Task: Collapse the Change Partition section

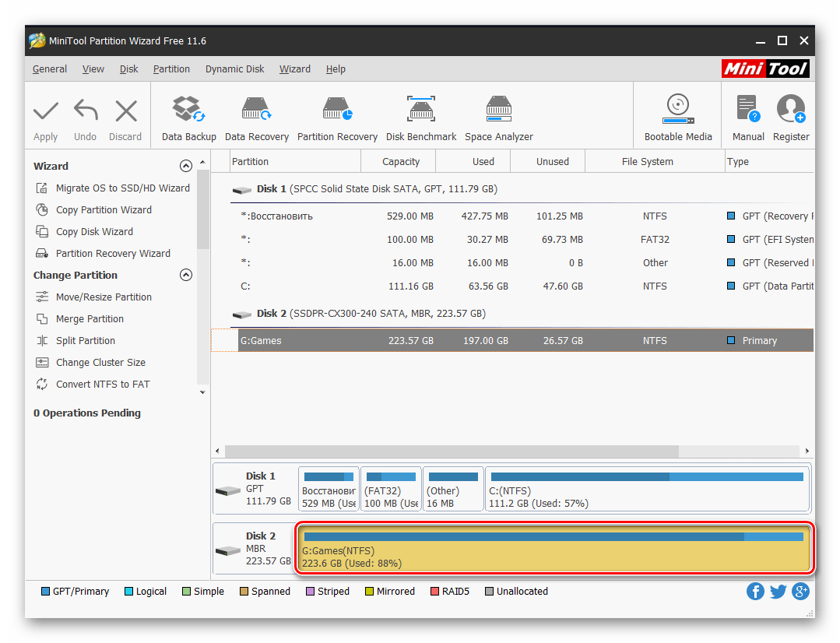Action: [186, 275]
